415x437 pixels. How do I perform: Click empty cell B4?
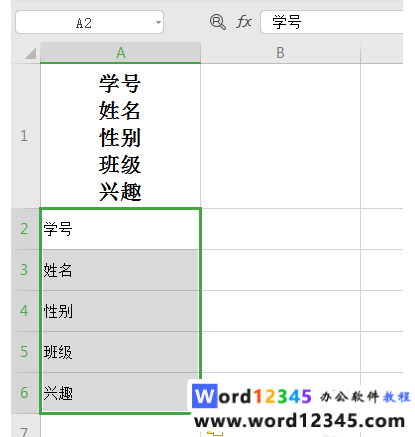pos(280,311)
